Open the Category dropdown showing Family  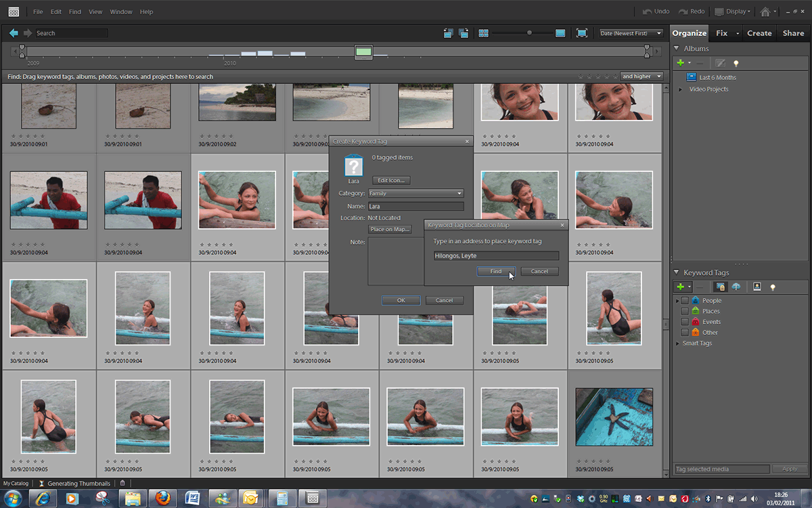[415, 194]
